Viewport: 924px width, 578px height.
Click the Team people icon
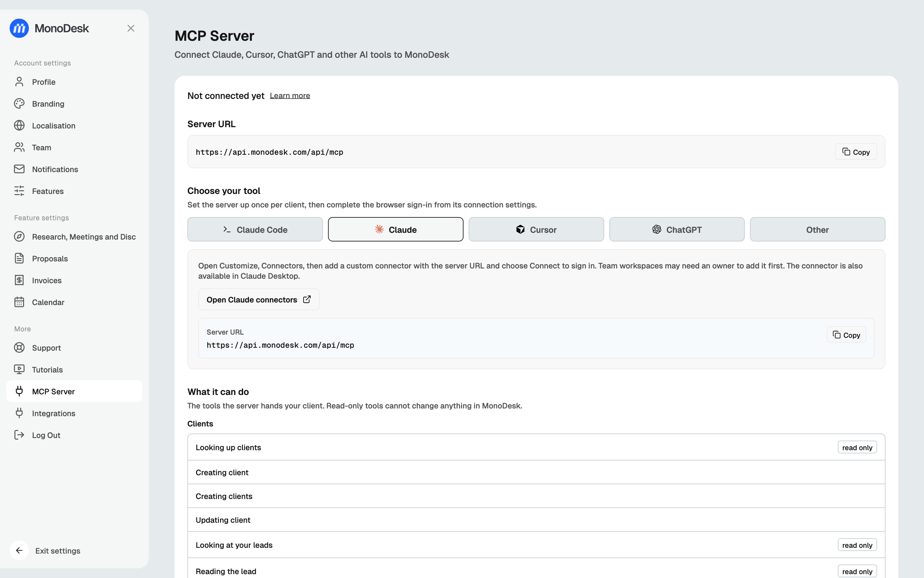(19, 147)
